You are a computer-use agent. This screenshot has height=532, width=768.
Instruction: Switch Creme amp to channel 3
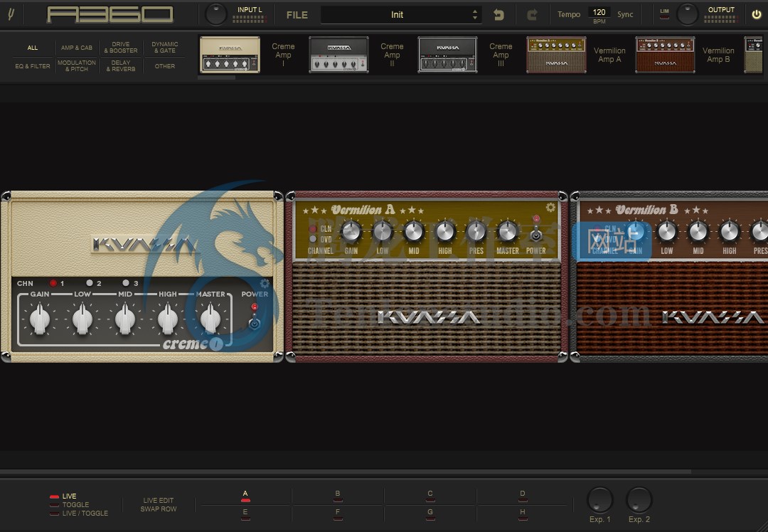[126, 283]
